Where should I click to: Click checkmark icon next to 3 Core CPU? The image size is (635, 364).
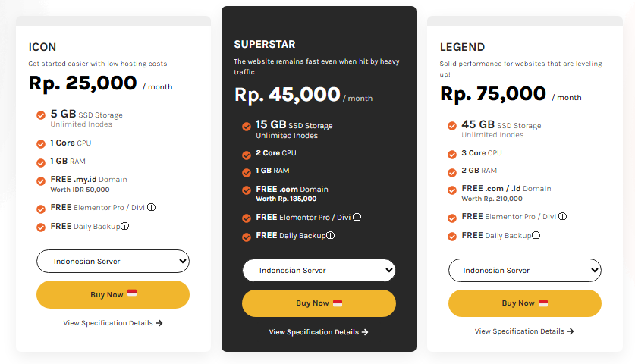coord(451,154)
